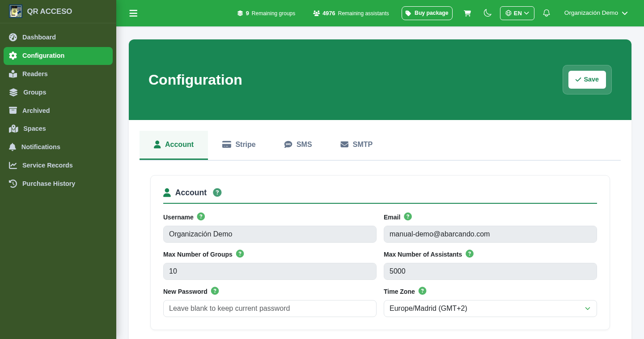
Task: Open Service Records in the sidebar
Action: 58,165
